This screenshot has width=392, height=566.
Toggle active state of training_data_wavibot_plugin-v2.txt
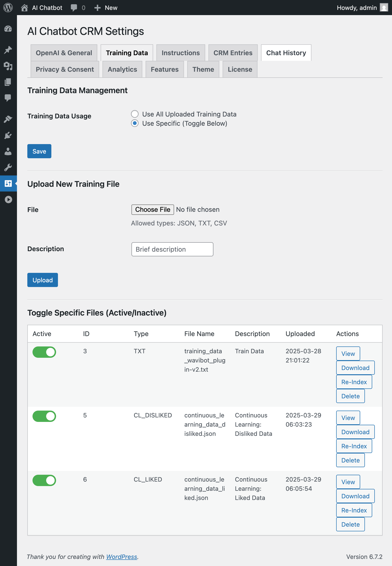[44, 352]
